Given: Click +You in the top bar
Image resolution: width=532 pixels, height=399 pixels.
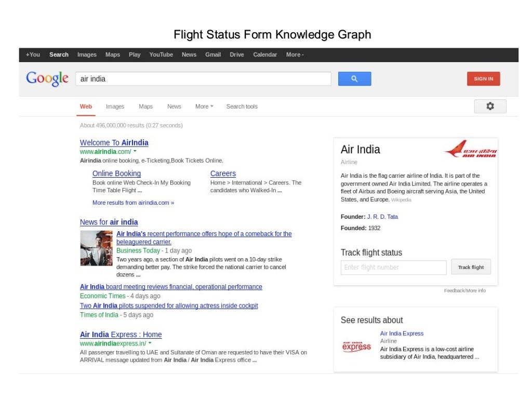Looking at the screenshot, I should click(33, 55).
